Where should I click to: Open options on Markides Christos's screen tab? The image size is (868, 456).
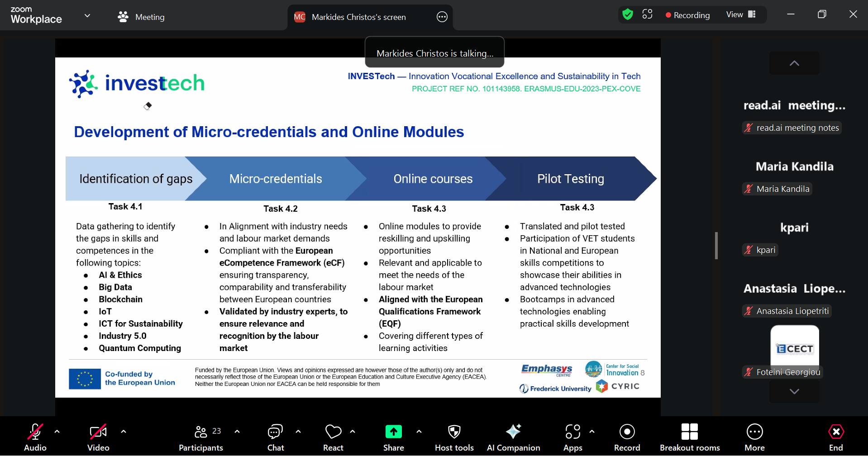tap(442, 17)
